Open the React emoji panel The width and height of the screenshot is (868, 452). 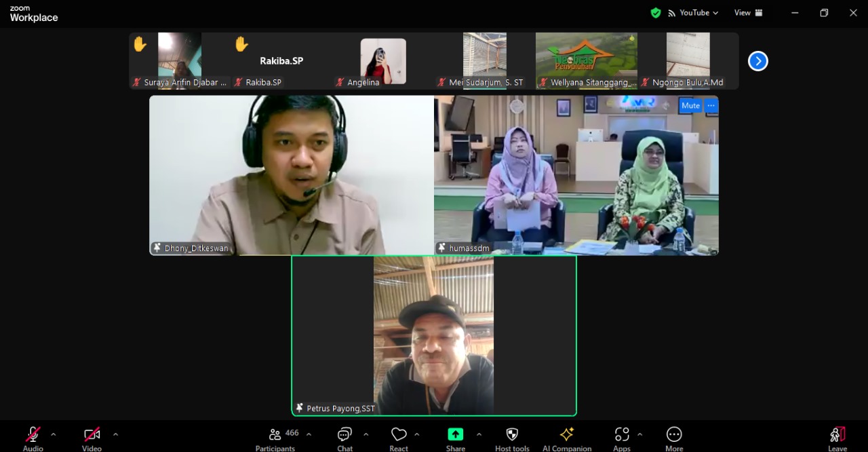coord(399,435)
